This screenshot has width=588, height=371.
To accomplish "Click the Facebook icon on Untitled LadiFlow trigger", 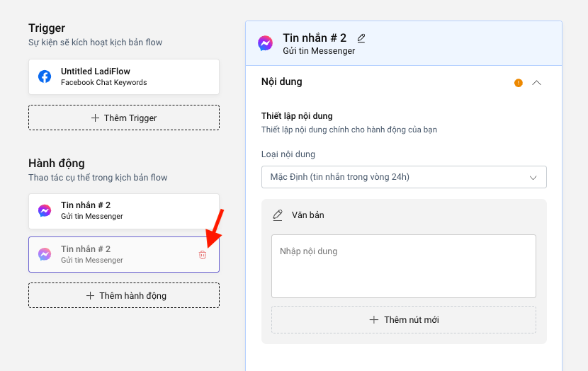I will 45,76.
